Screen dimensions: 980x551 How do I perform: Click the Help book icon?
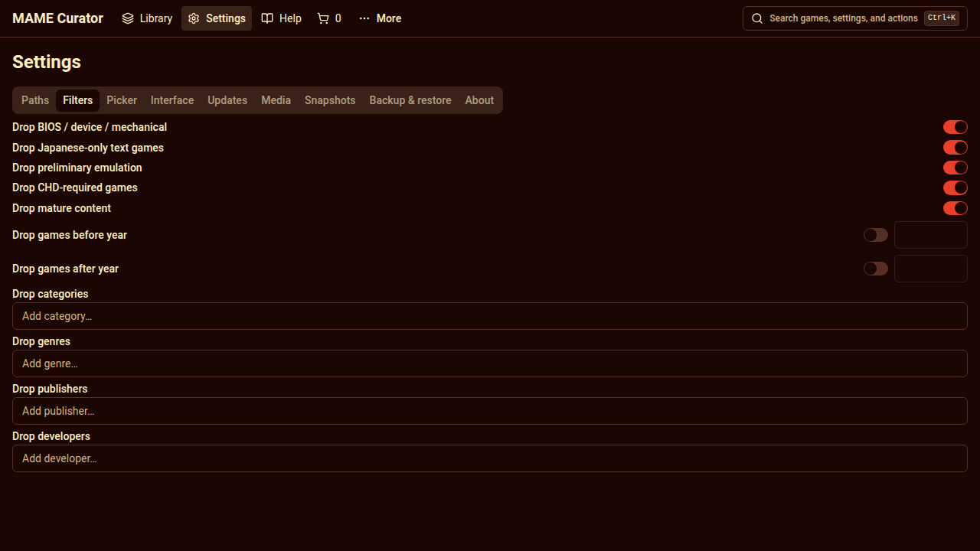point(267,18)
